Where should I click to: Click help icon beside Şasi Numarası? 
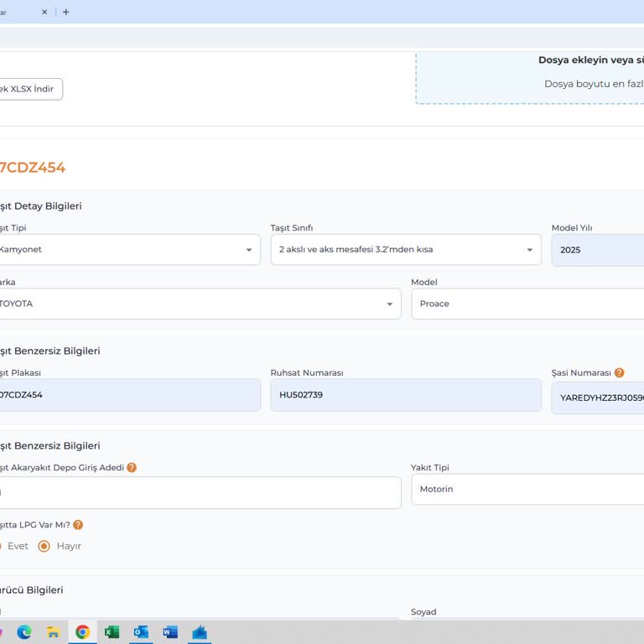coord(619,373)
